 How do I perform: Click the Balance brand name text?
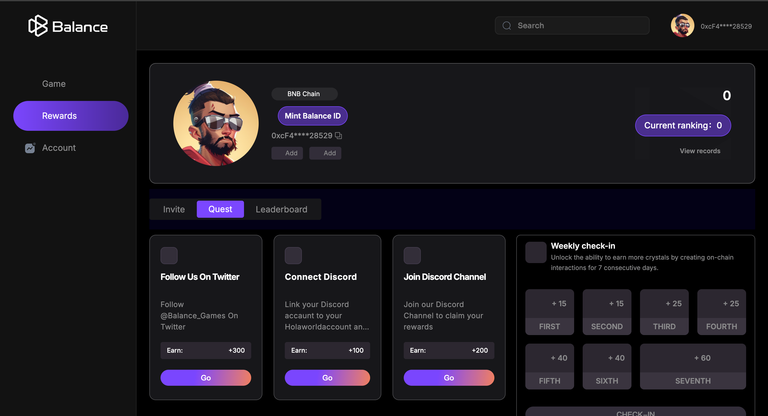[80, 27]
